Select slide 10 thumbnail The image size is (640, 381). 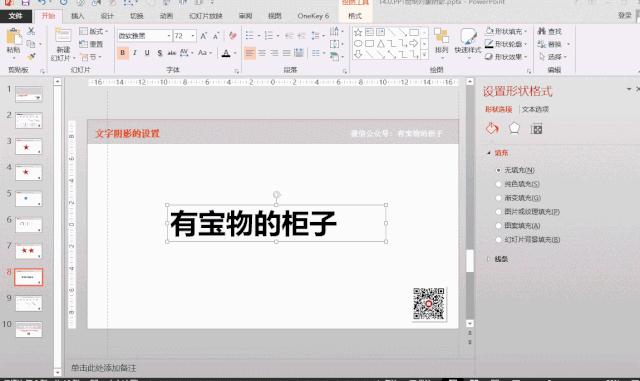pos(29,330)
